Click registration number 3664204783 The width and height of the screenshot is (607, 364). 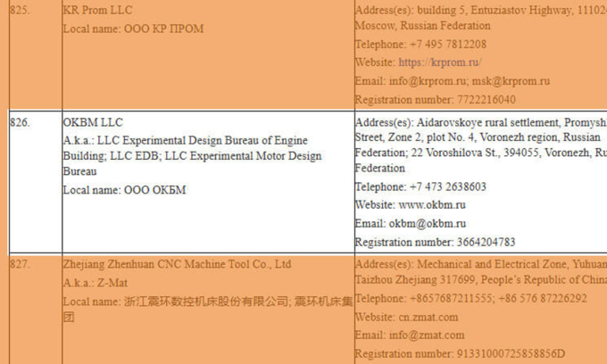483,242
